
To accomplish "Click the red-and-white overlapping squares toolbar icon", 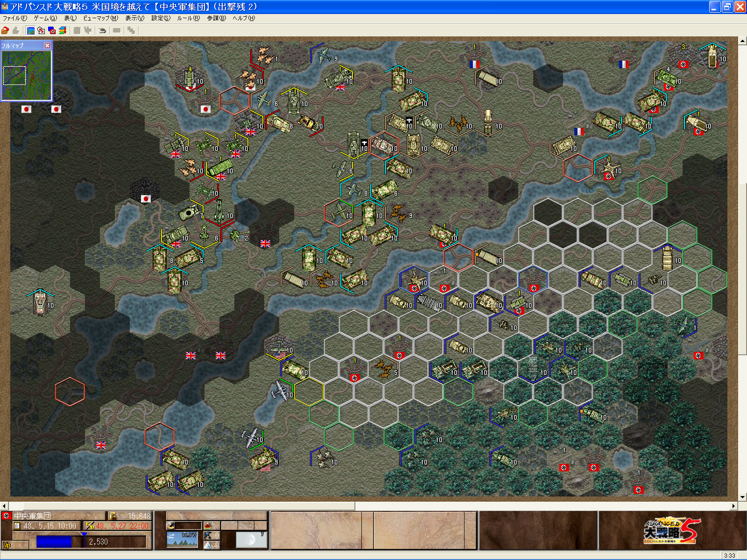I will [41, 30].
